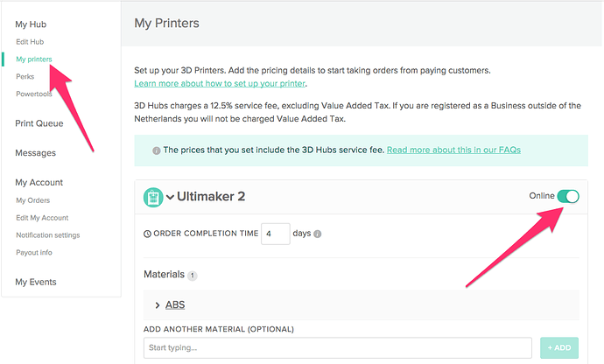Toggle the Ultimaker 2 Online switch
Viewport: 604px width, 364px height.
567,196
